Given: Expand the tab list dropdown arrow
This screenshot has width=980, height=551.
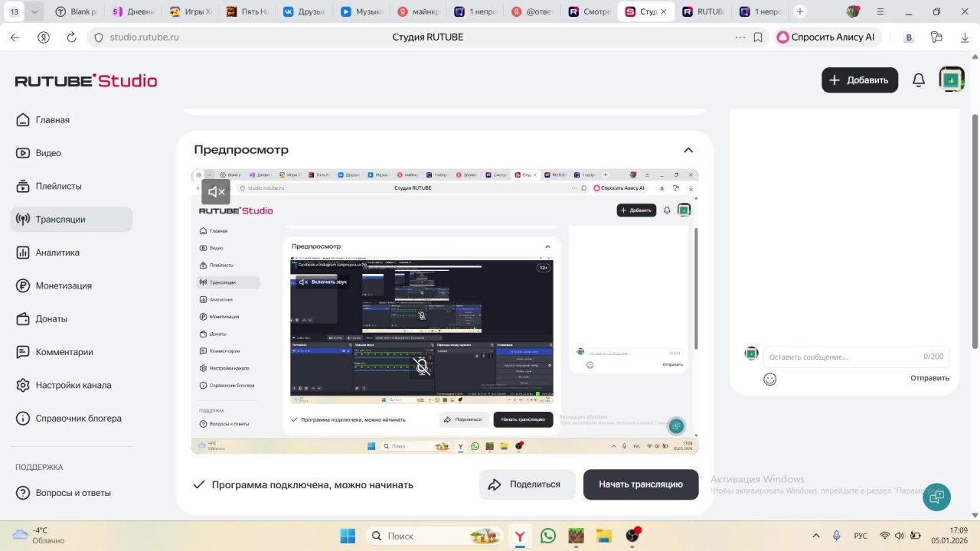Looking at the screenshot, I should point(36,11).
